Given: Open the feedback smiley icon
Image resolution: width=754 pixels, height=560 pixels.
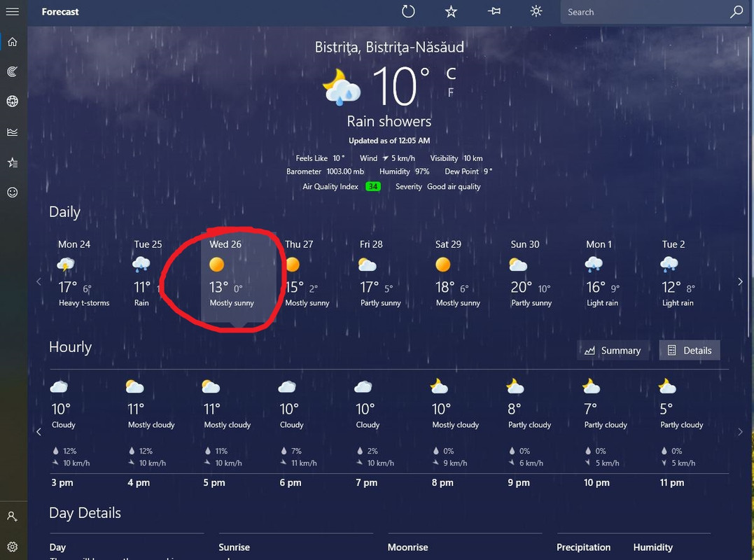Looking at the screenshot, I should (13, 192).
